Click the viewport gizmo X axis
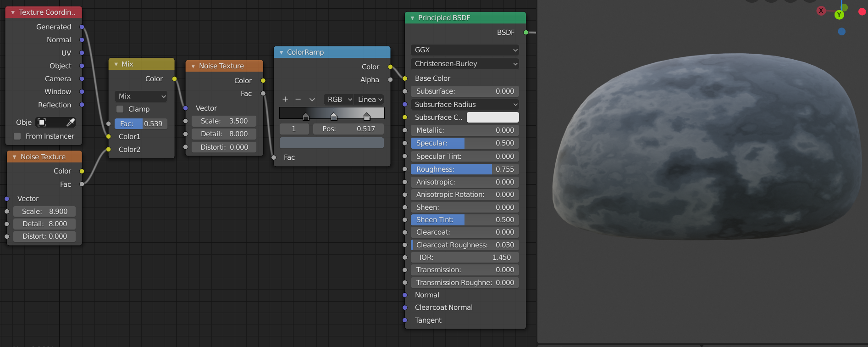The height and width of the screenshot is (347, 868). (821, 11)
